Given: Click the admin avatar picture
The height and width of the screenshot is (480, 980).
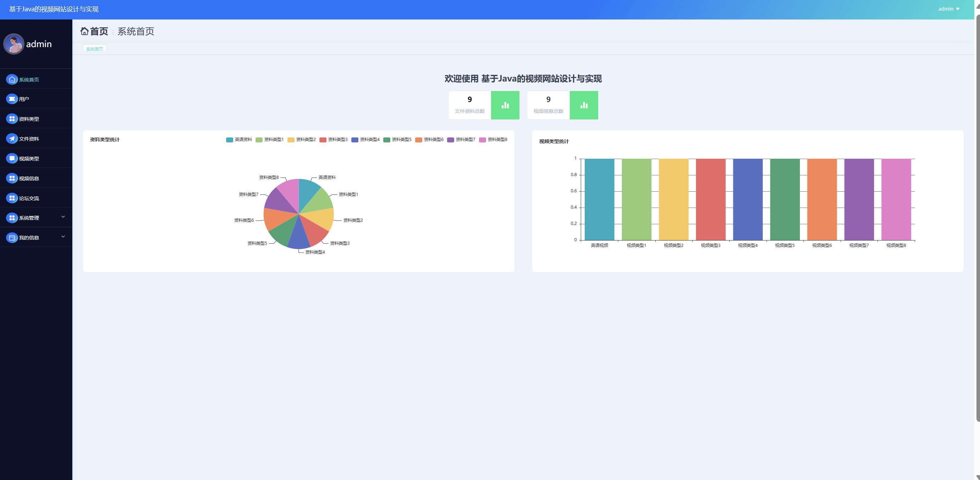Looking at the screenshot, I should coord(14,44).
